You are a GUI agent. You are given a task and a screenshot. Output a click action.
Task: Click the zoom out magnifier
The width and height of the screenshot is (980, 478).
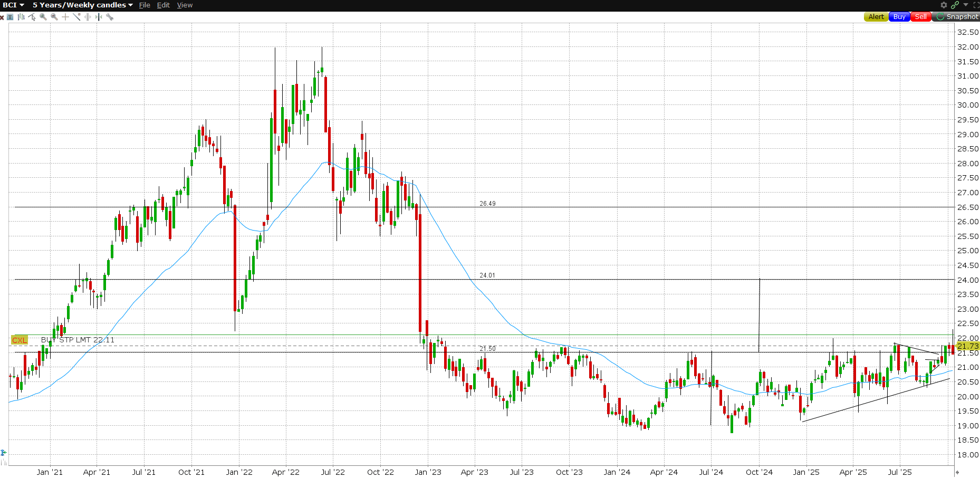(54, 17)
